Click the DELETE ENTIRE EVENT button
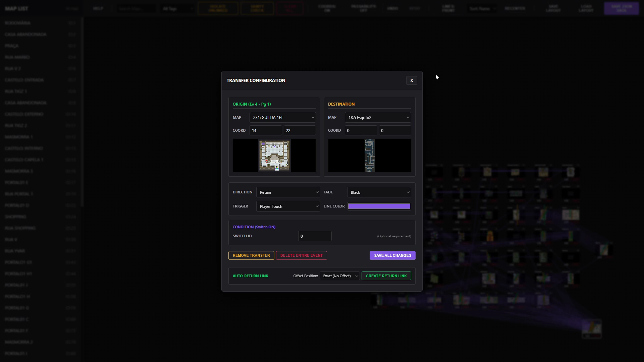Screen dimensions: 644x362 [x=301, y=255]
